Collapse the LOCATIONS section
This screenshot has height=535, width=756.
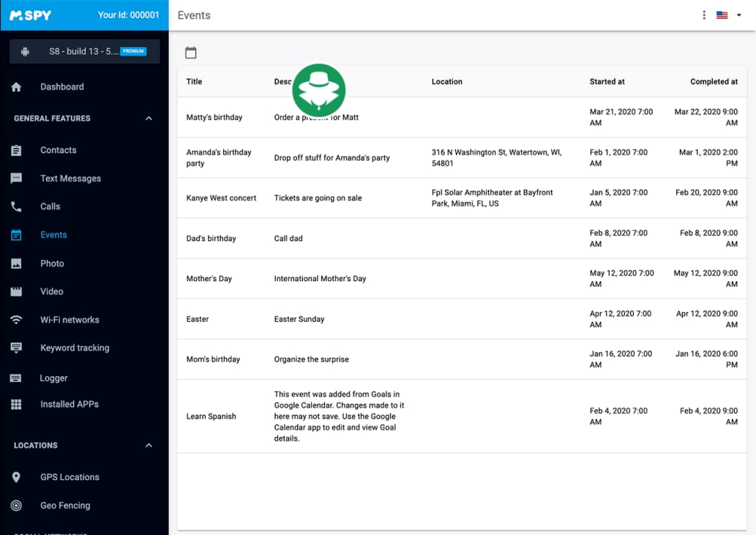(149, 445)
